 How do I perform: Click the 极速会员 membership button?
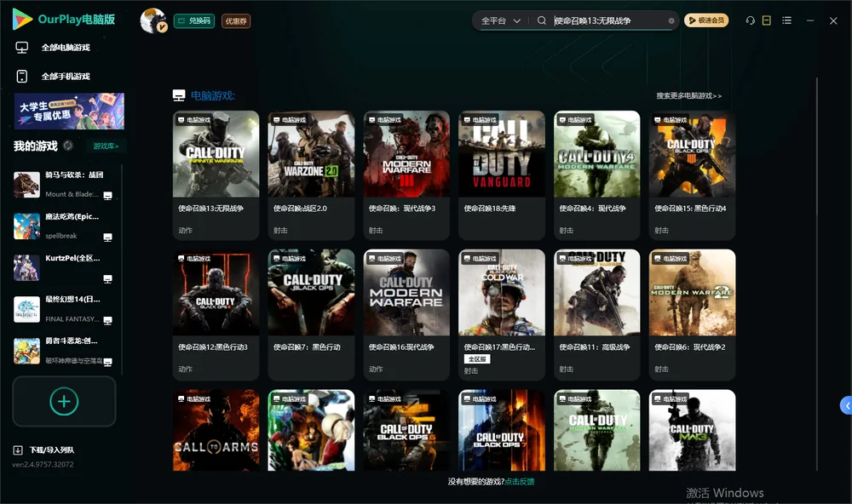[x=705, y=20]
